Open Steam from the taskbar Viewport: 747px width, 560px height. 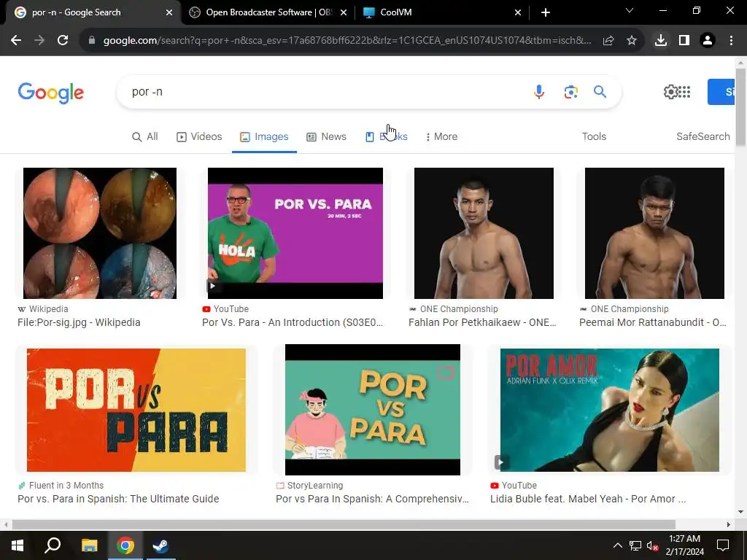pos(160,545)
